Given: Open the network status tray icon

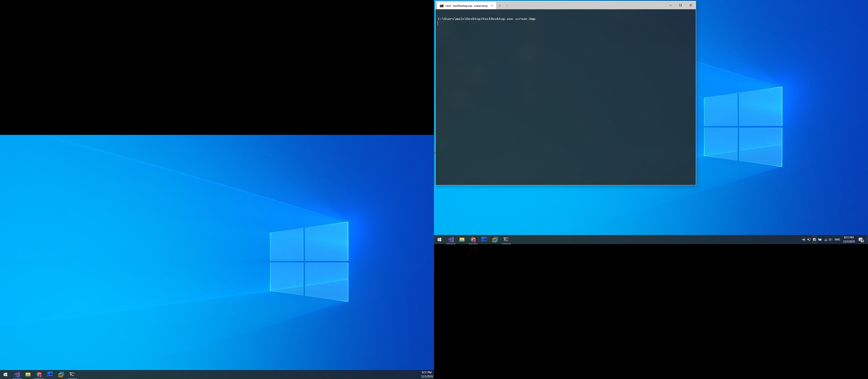Looking at the screenshot, I should point(826,240).
